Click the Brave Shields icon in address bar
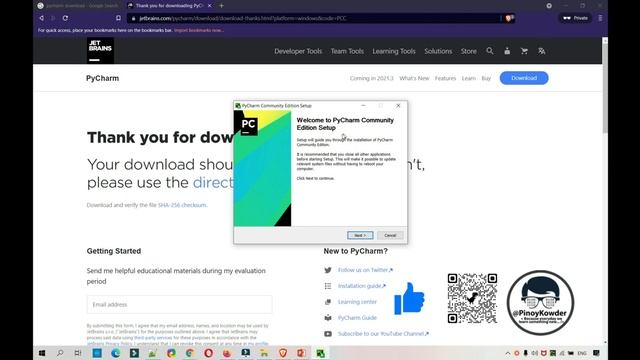The height and width of the screenshot is (360, 640). tap(509, 18)
